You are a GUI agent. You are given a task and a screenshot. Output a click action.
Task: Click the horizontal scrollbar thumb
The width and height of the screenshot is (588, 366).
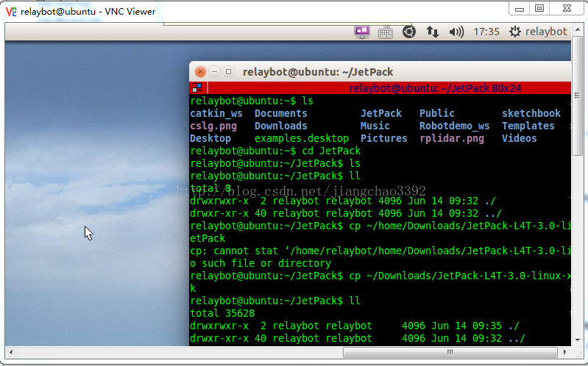click(450, 352)
